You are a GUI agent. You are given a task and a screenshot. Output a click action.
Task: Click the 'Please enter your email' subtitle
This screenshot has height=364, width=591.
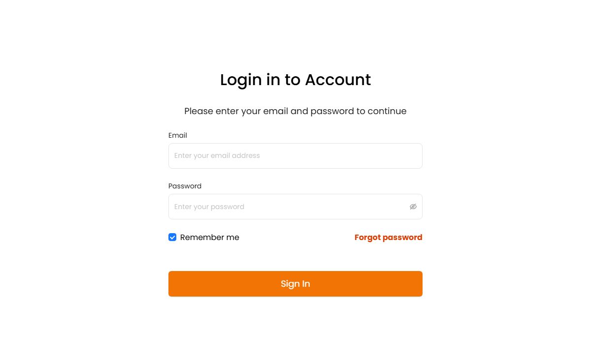coord(295,111)
